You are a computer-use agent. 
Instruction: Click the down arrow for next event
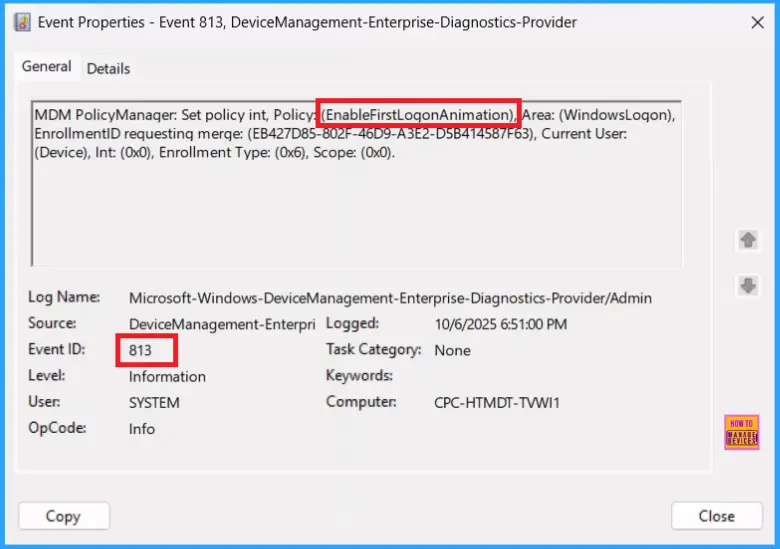tap(747, 286)
